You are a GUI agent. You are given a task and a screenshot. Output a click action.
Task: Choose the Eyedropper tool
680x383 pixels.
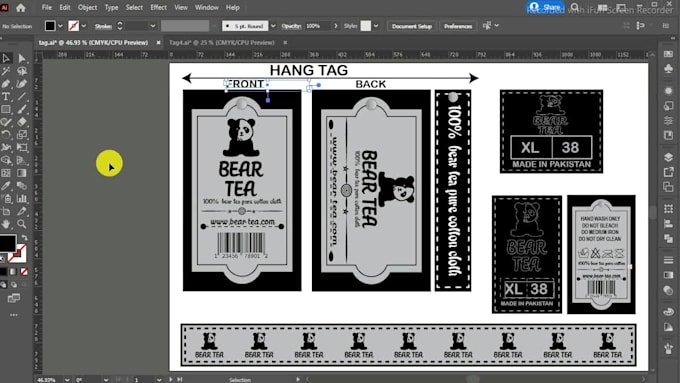coord(6,186)
